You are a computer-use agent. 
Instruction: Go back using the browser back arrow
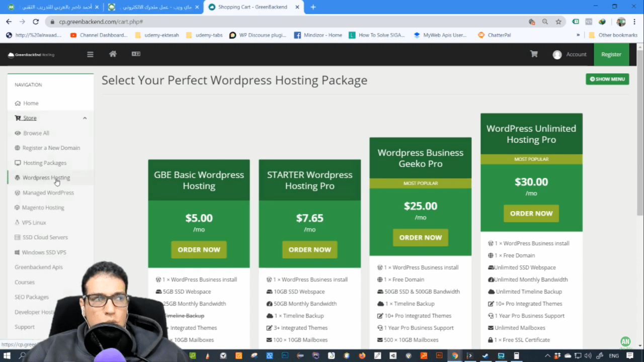tap(9, 22)
